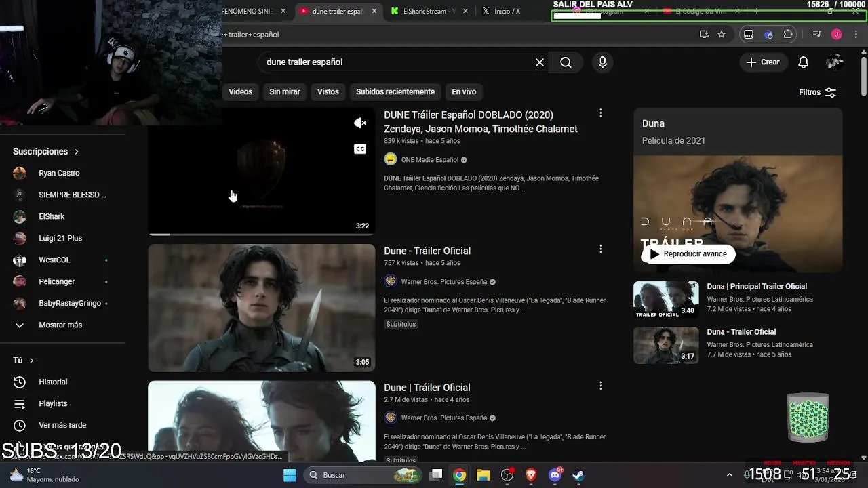Open the Luigi 21 Plus subscription
This screenshot has width=868, height=488.
coord(61,239)
